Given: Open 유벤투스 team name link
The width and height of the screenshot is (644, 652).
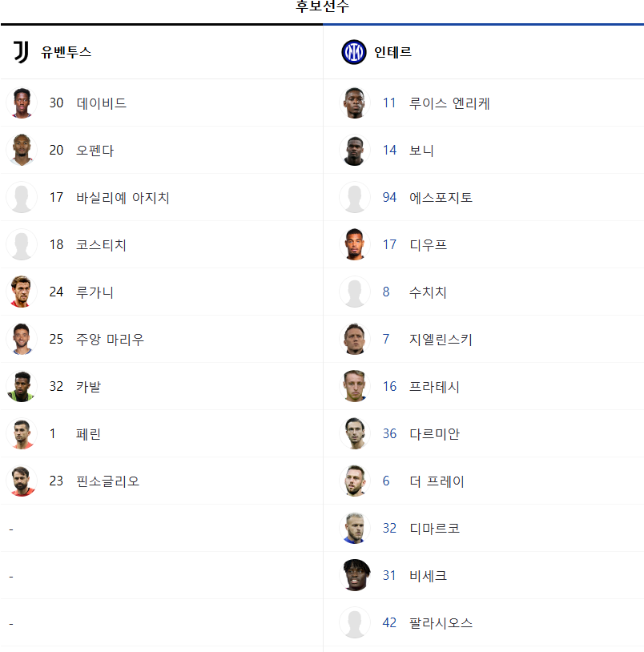Looking at the screenshot, I should point(66,52).
